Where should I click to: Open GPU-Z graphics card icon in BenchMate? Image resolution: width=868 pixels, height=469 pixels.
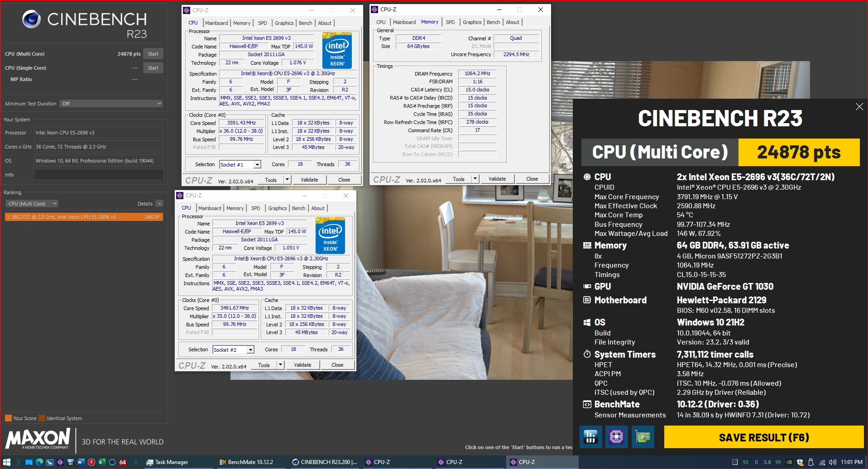[x=643, y=437]
